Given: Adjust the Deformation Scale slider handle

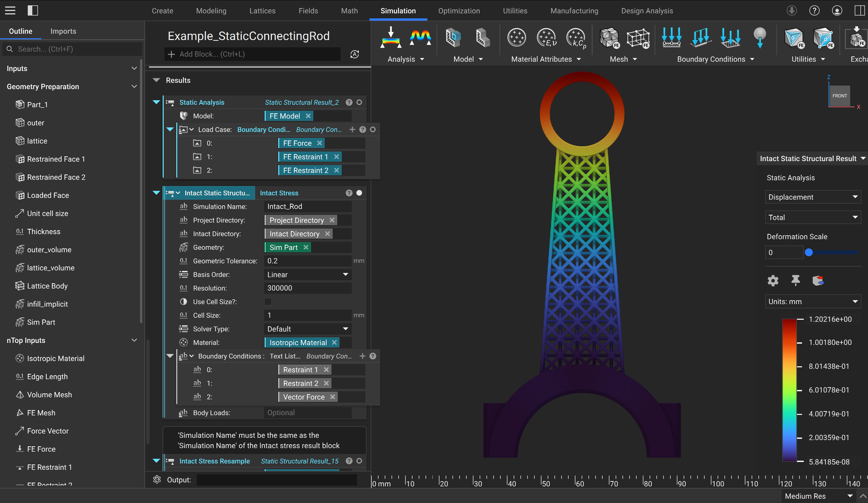Looking at the screenshot, I should [809, 252].
